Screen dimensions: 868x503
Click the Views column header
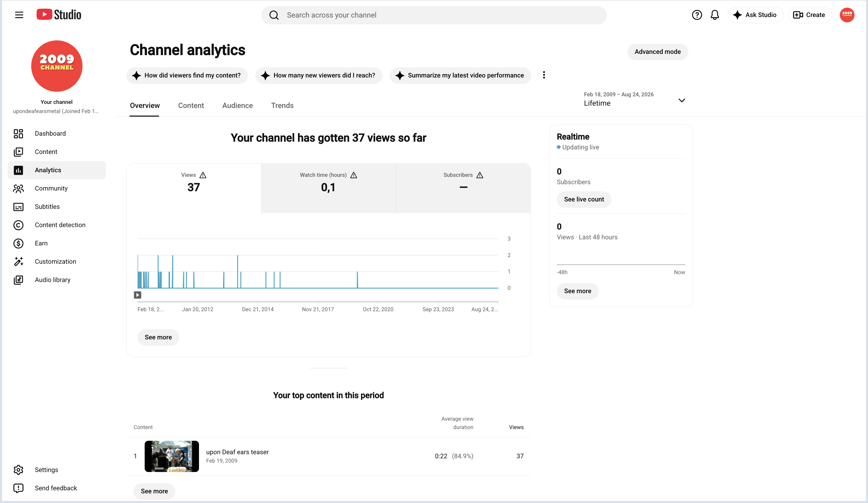pyautogui.click(x=516, y=427)
